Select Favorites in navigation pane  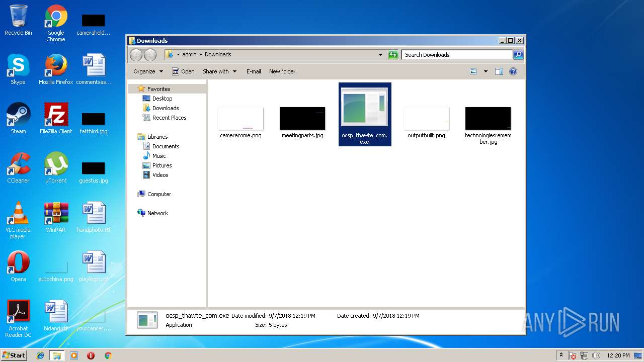tap(158, 89)
